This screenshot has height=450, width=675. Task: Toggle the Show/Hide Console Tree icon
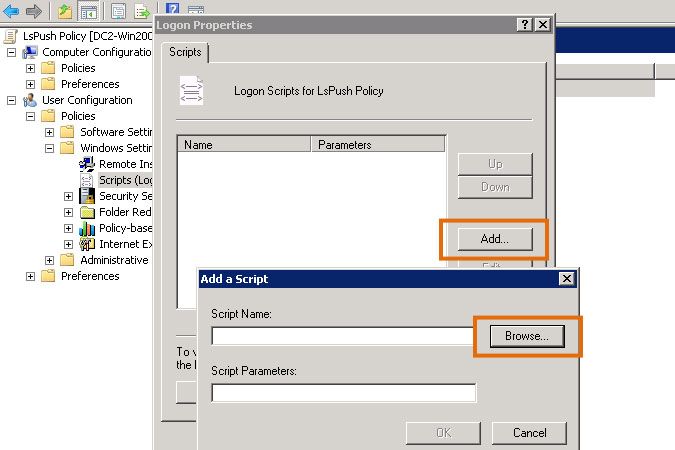click(88, 11)
